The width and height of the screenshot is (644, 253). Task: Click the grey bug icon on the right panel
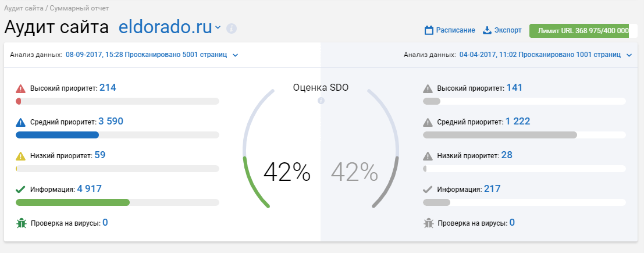click(428, 223)
